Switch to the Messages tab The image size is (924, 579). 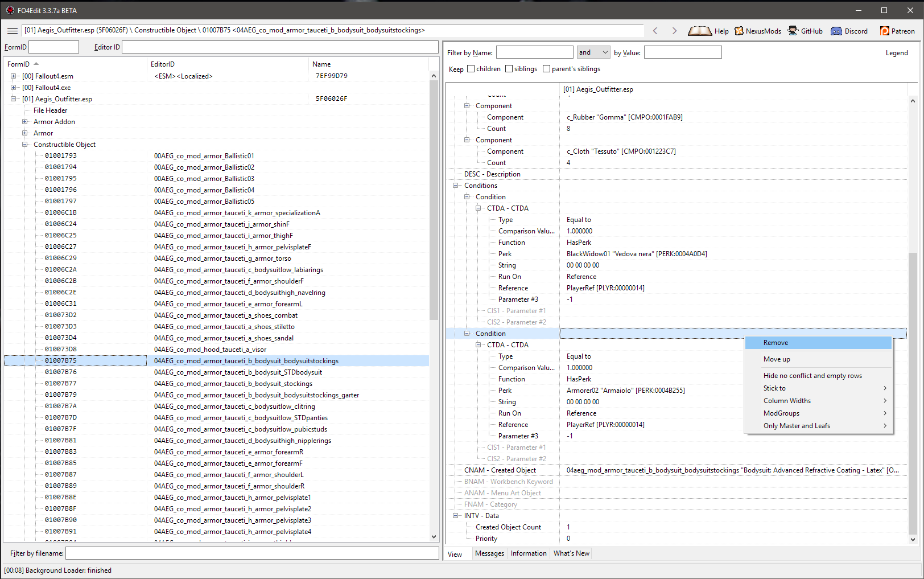[x=489, y=553]
